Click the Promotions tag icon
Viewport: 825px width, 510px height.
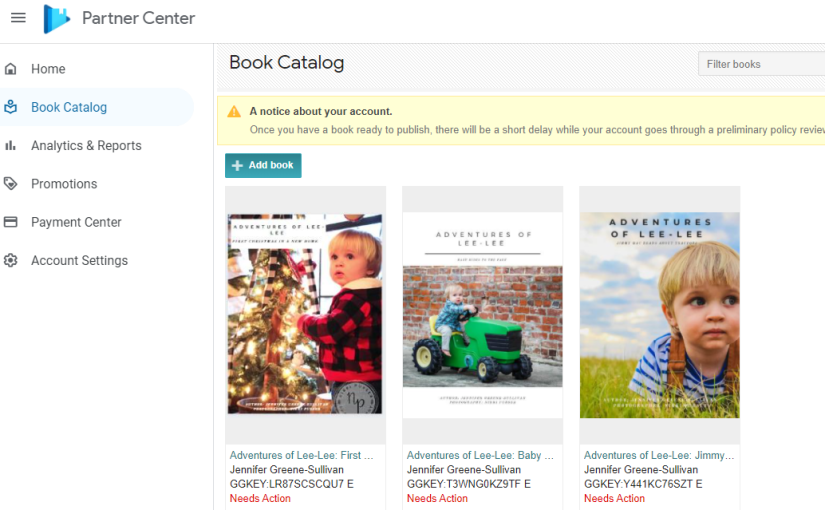(x=11, y=184)
